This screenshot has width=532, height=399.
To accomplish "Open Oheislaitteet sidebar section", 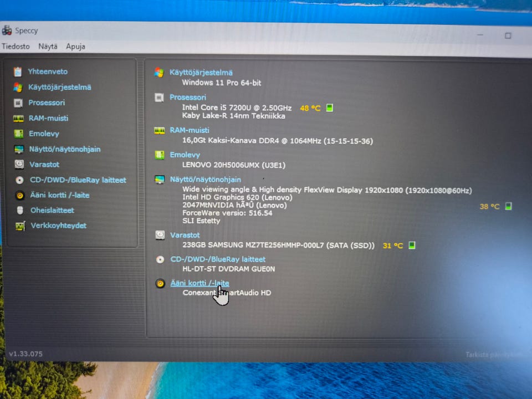I will click(x=52, y=211).
